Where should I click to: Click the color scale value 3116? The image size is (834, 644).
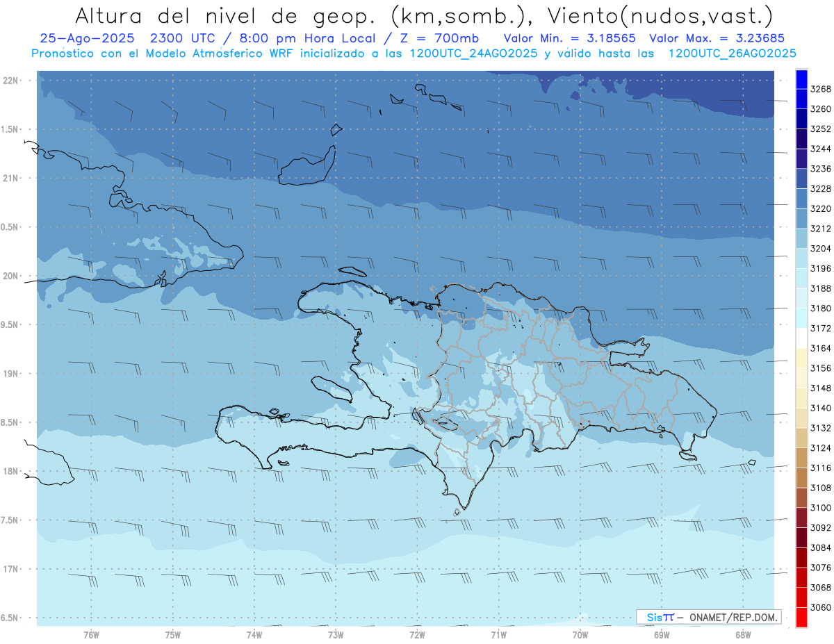click(x=821, y=468)
